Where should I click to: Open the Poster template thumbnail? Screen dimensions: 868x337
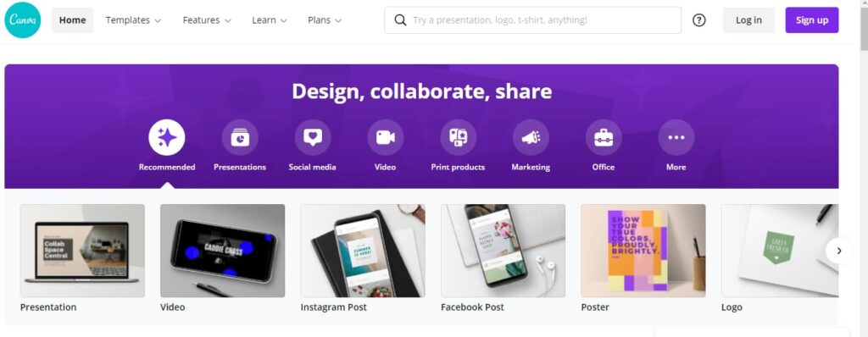click(x=643, y=251)
